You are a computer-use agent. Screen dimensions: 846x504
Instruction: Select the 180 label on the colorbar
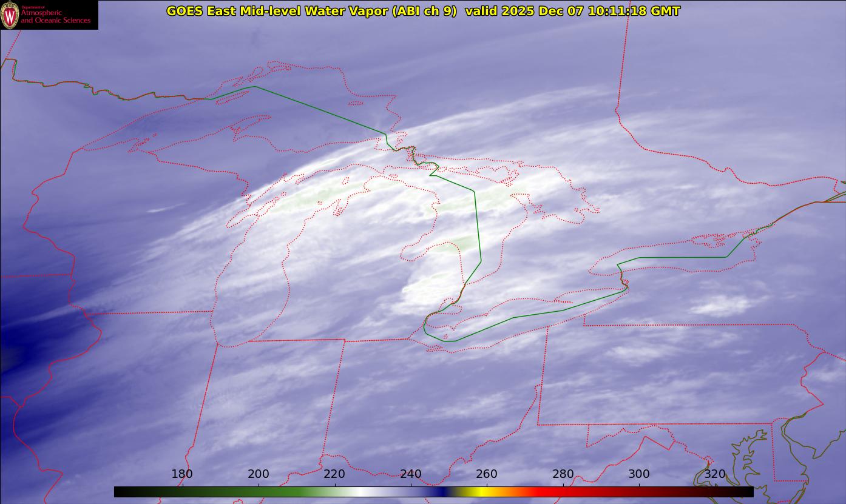(182, 474)
